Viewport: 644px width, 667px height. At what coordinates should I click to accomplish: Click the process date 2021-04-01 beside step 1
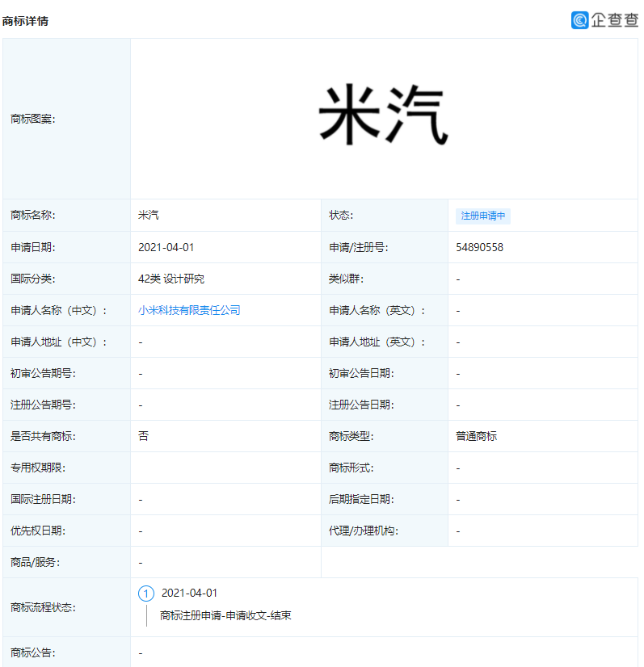coord(189,593)
